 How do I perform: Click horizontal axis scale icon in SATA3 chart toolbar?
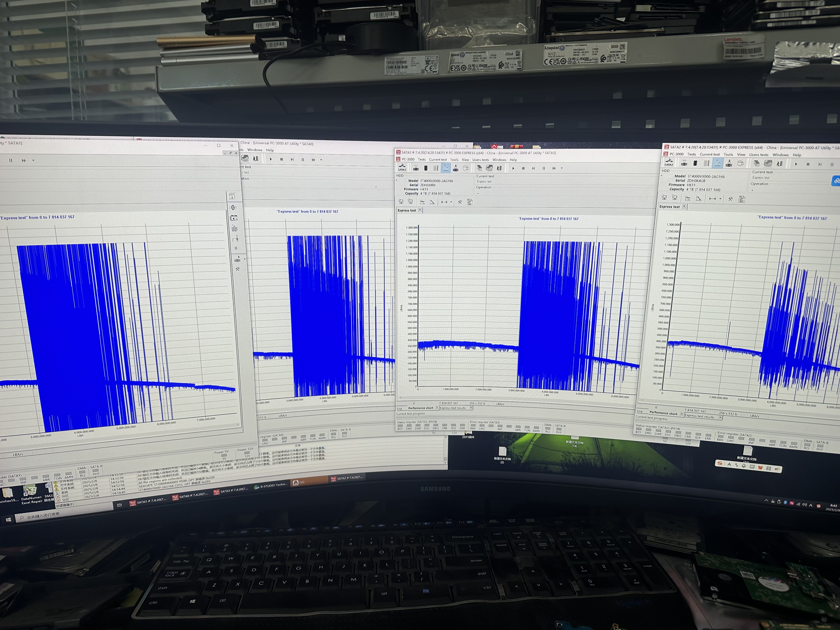422,202
